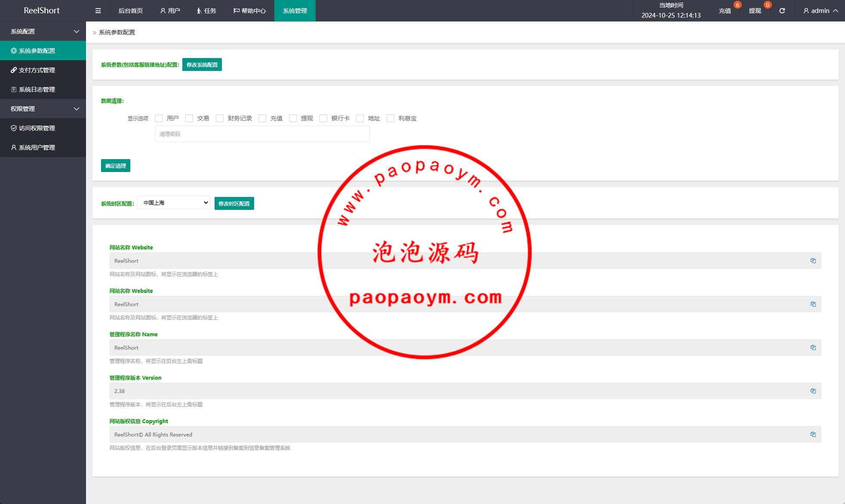845x504 pixels.
Task: Check the 银行卡 checkbox
Action: [x=323, y=118]
